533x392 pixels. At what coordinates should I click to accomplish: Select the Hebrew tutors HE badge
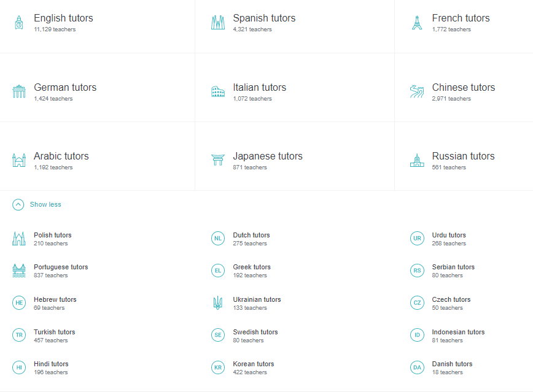point(19,303)
